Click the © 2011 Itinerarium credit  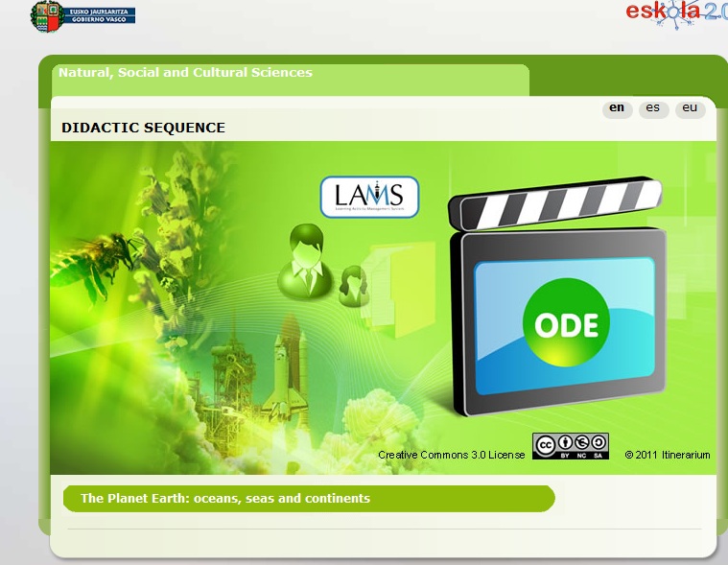(x=667, y=455)
